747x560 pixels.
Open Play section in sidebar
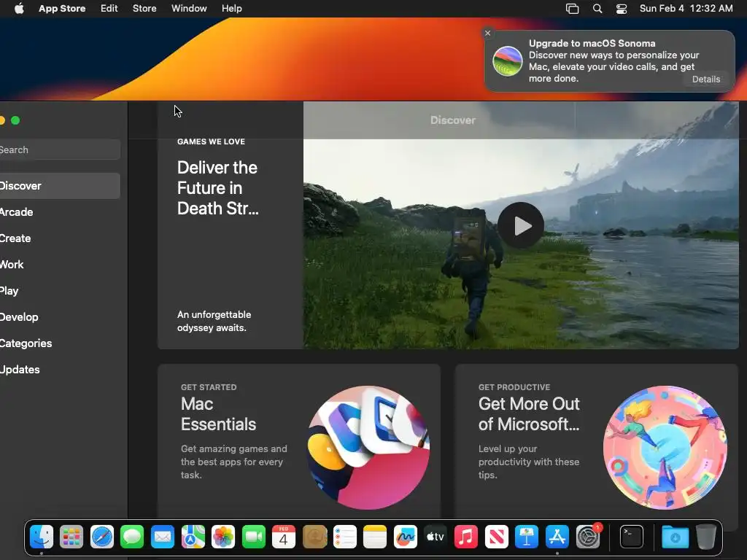point(58,290)
